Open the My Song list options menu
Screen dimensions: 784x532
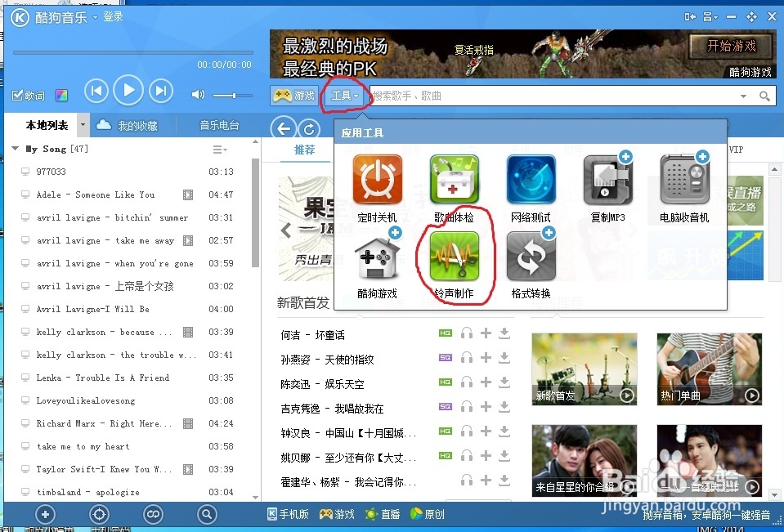pyautogui.click(x=220, y=149)
